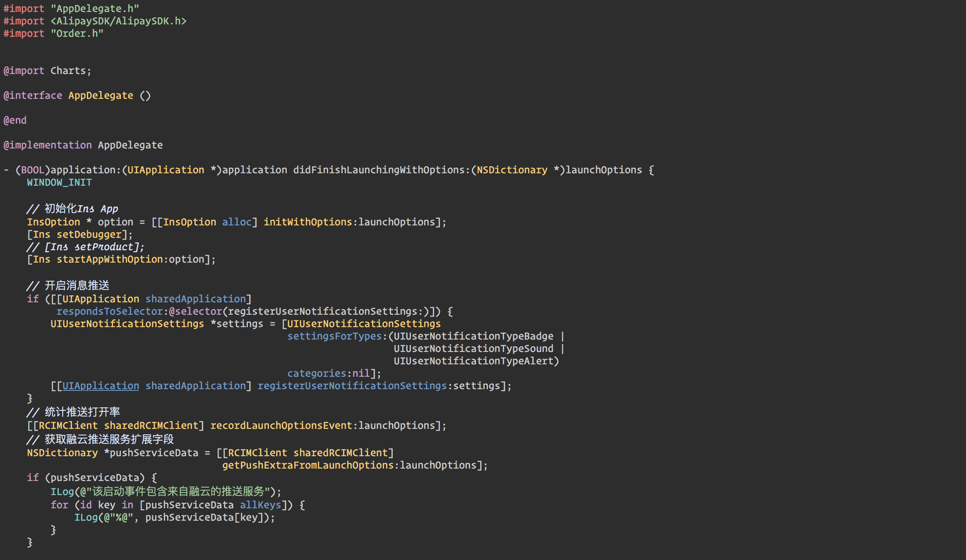Click the underlined UIApplication link

click(101, 386)
